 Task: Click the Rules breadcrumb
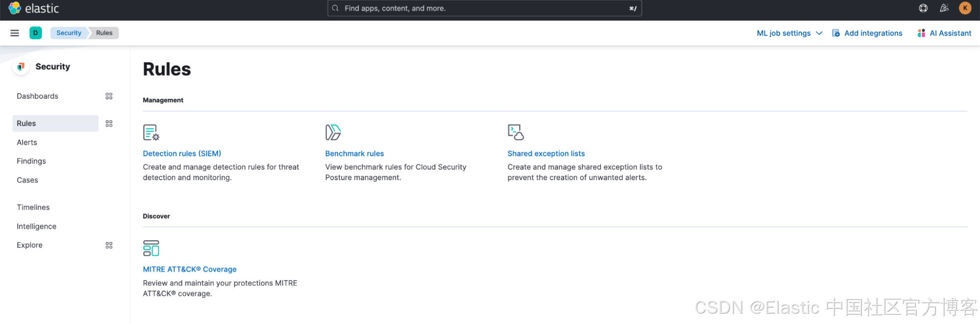tap(104, 33)
